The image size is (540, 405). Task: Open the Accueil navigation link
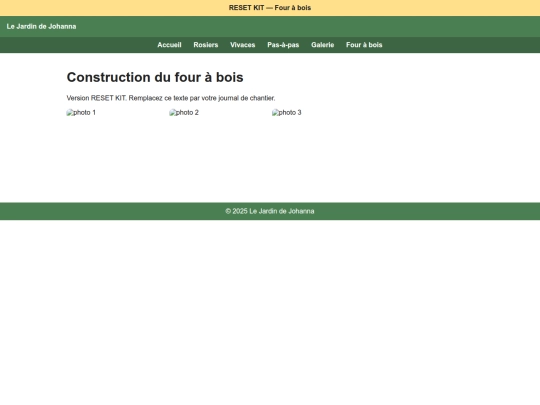169,45
